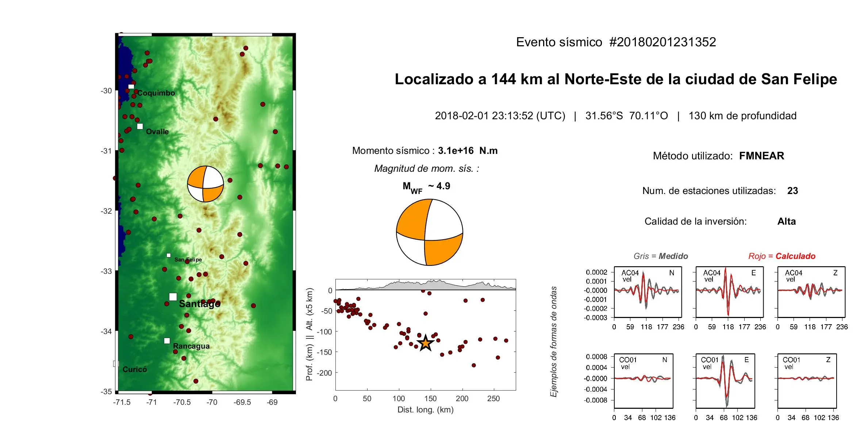Click the '-150' depth tick in cross-section
The width and height of the screenshot is (868, 442).
(324, 352)
